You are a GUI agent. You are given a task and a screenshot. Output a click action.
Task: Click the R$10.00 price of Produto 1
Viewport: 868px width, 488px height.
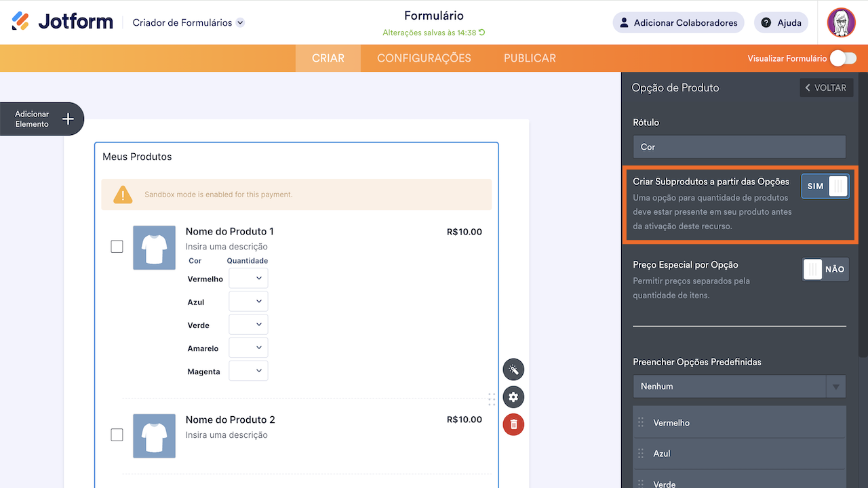point(465,232)
